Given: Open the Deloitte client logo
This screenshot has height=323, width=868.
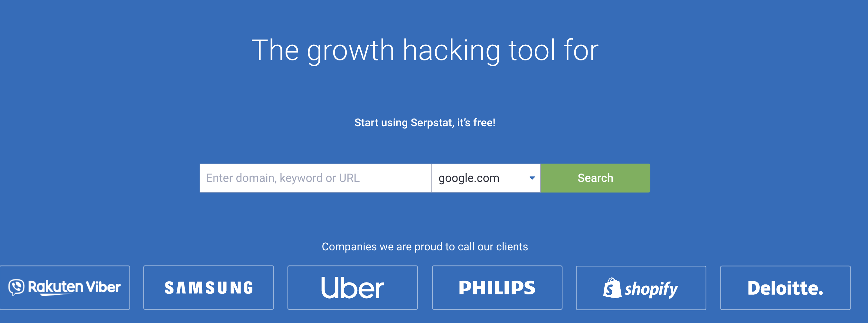Looking at the screenshot, I should [785, 288].
